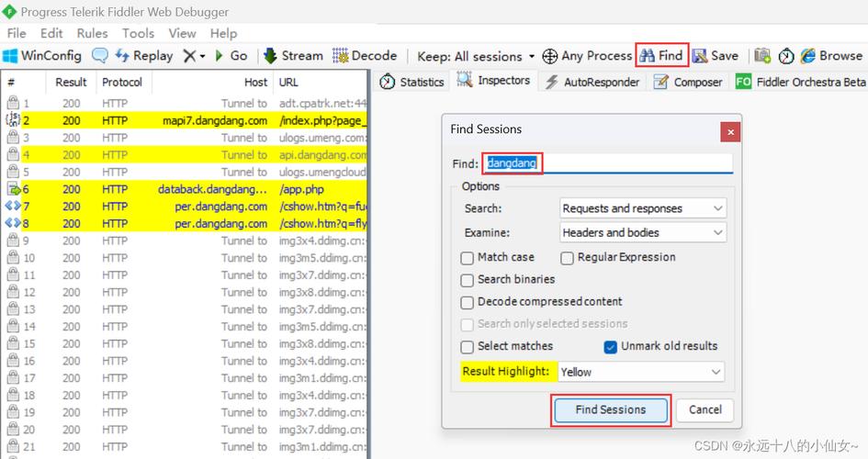Click the JS icon on session 2

(x=13, y=119)
